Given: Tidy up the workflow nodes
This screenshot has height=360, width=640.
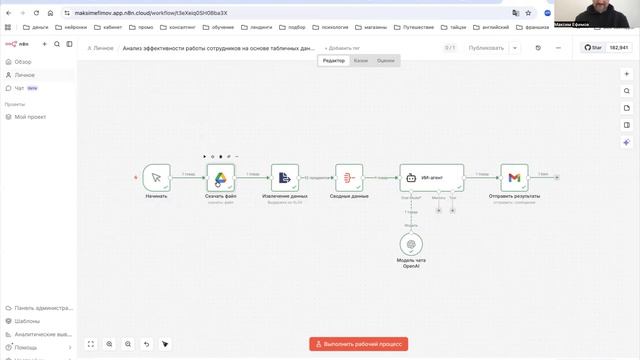Looking at the screenshot, I should [x=165, y=344].
